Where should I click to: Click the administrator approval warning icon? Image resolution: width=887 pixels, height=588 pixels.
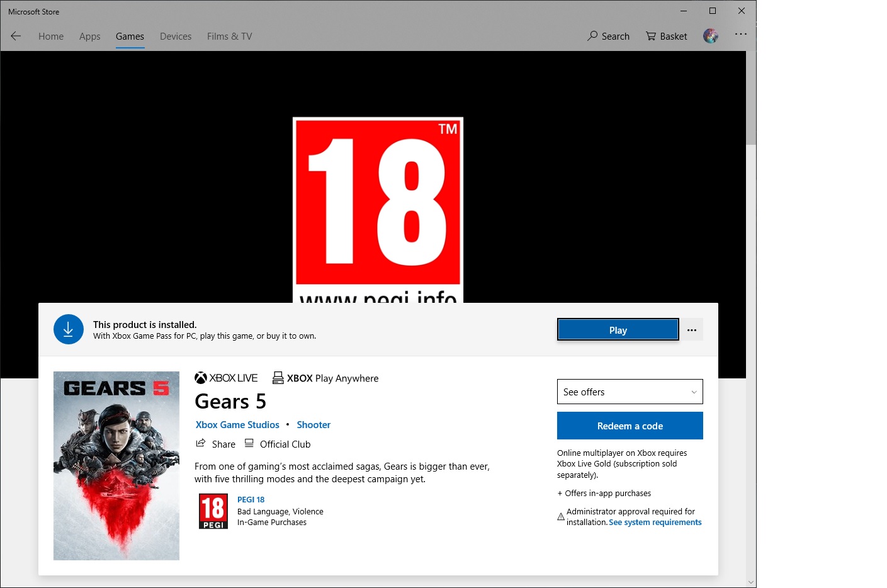coord(561,517)
